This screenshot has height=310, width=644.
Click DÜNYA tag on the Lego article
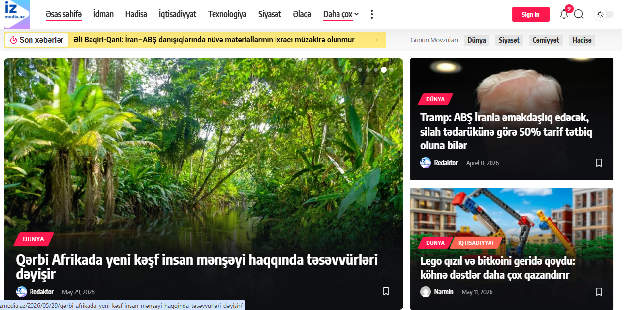tap(435, 243)
